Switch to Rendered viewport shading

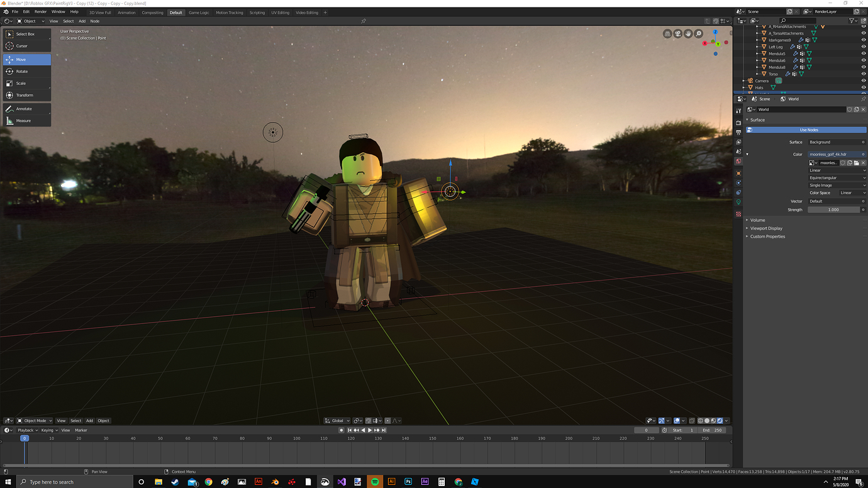click(721, 421)
